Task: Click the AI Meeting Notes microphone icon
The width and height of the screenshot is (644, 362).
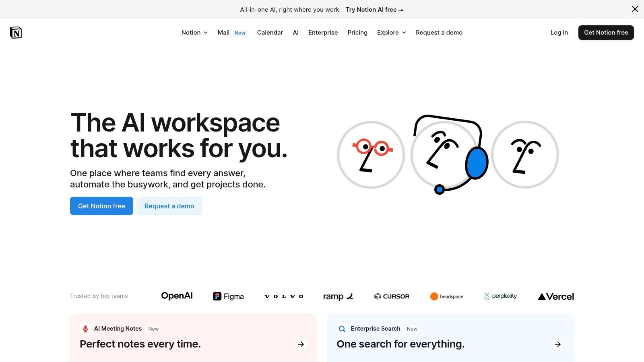Action: [x=85, y=329]
